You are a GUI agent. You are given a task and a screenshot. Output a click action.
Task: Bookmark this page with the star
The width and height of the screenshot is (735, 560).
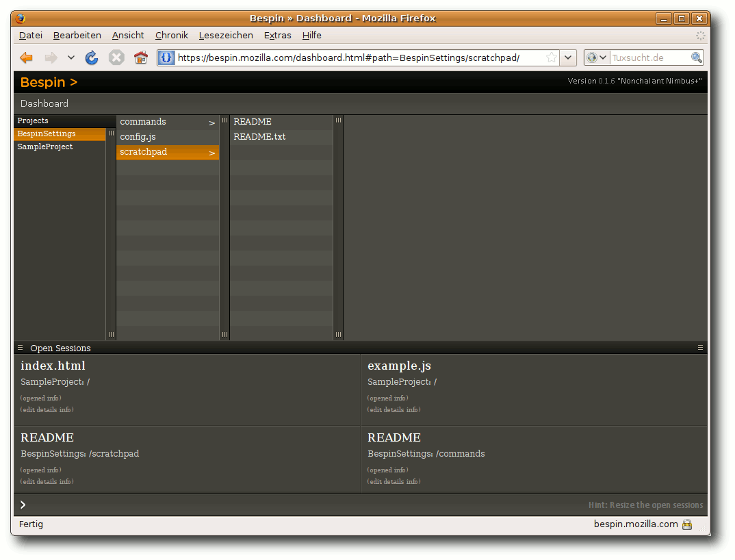[552, 58]
